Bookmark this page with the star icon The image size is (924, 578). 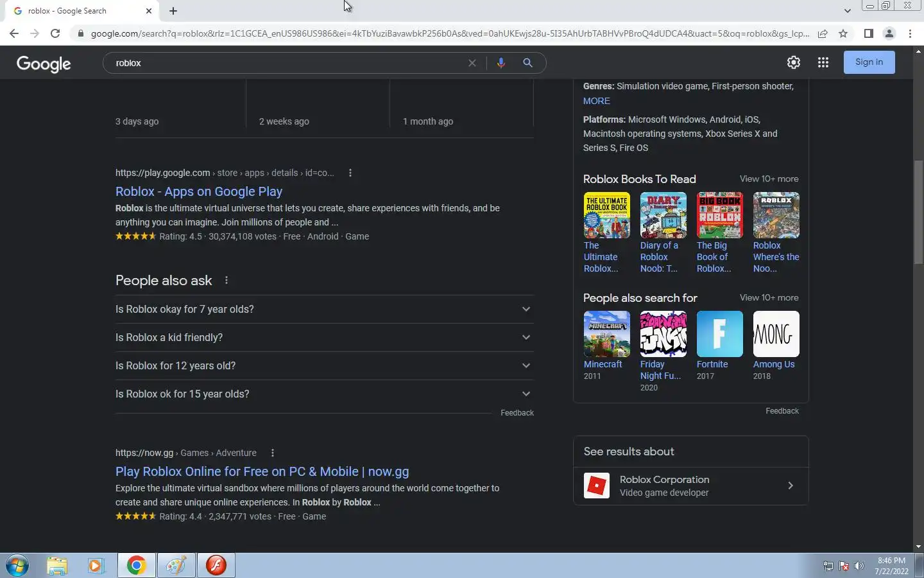pos(843,33)
